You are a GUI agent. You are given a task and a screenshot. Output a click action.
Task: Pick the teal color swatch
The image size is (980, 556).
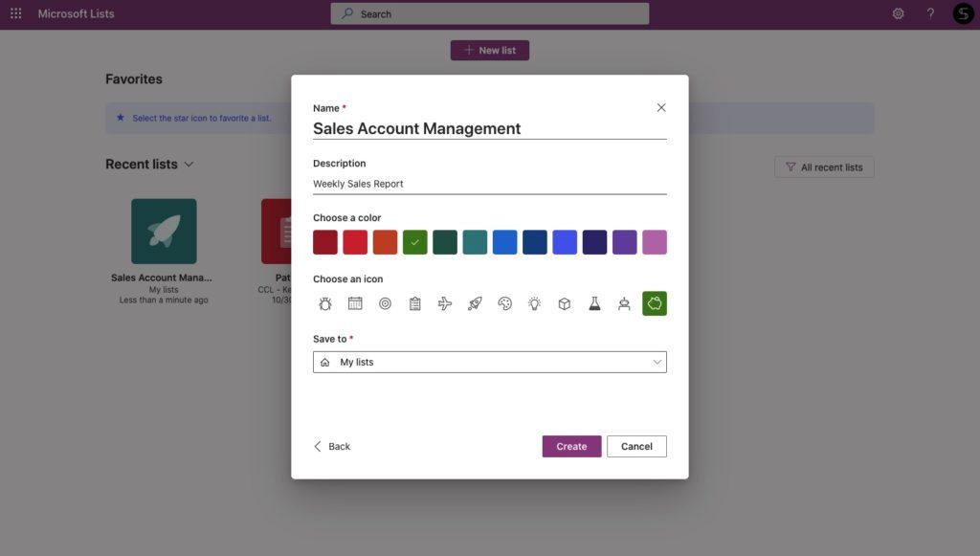(475, 242)
